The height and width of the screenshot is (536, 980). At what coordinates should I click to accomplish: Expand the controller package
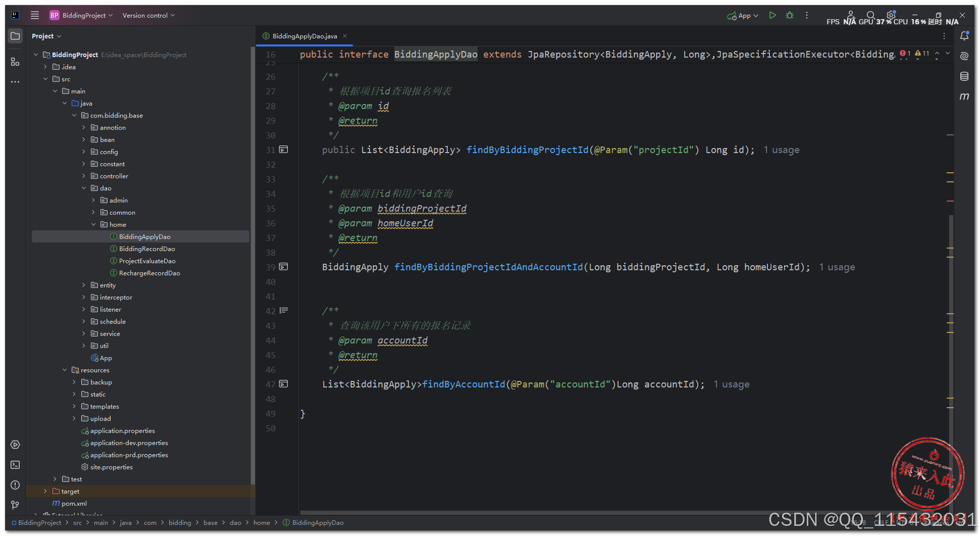point(84,176)
